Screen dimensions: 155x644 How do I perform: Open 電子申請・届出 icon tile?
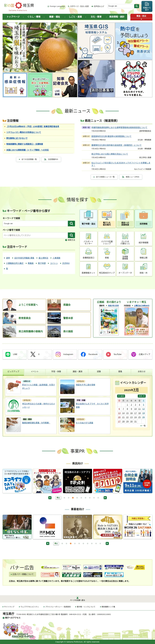click(88, 218)
